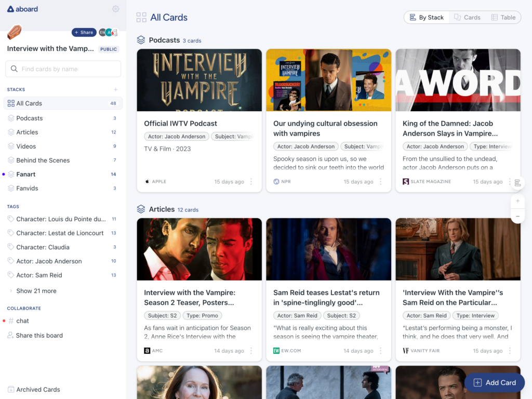Focus the Find cards by name field
Image resolution: width=532 pixels, height=399 pixels.
coord(63,69)
